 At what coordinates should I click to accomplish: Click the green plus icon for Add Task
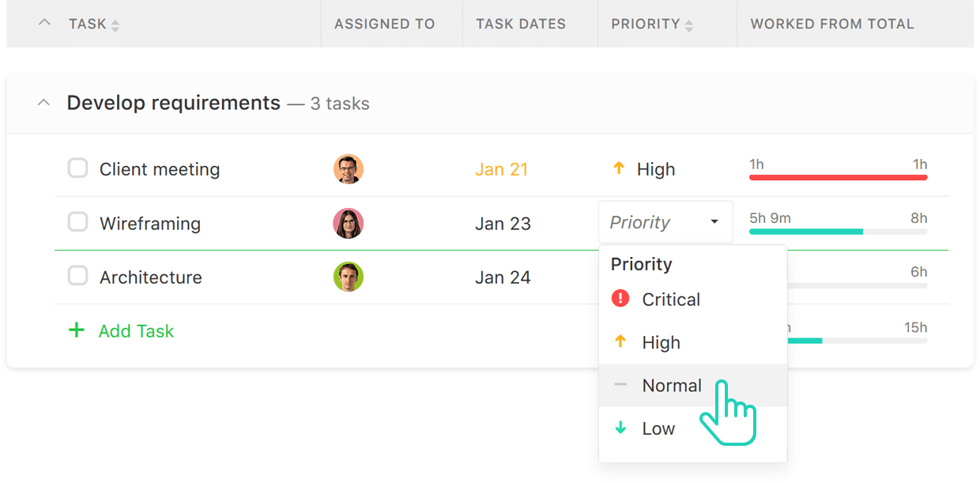[x=77, y=330]
